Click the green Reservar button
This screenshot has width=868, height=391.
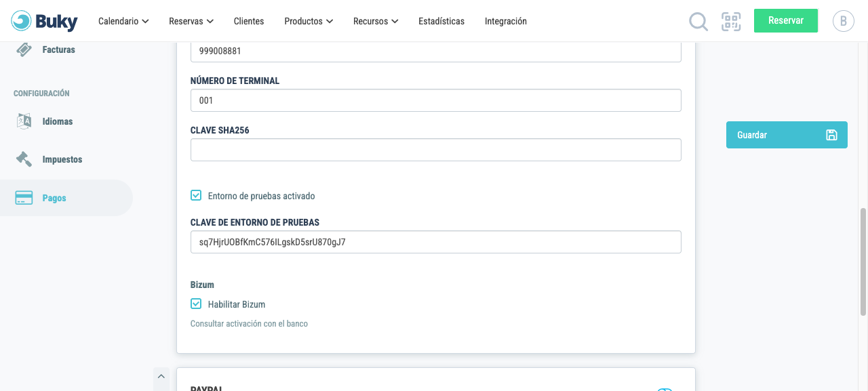click(x=786, y=20)
